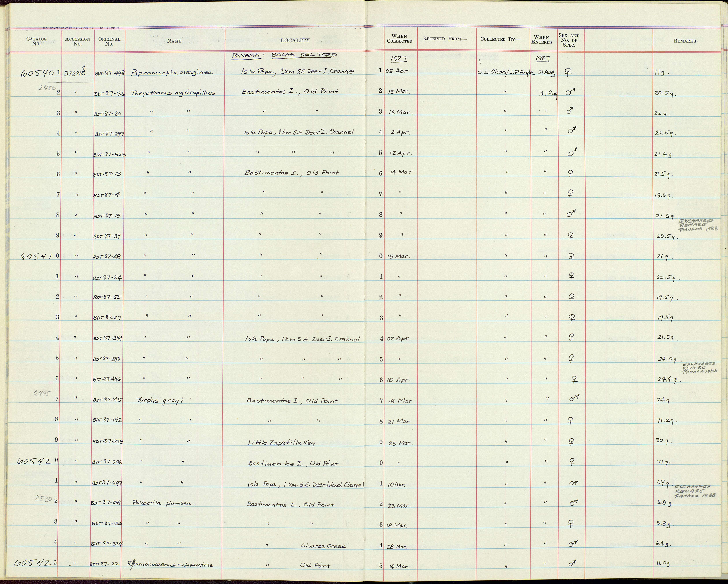The height and width of the screenshot is (584, 728).
Task: Click original number 'BDT-87-13'
Action: (107, 174)
